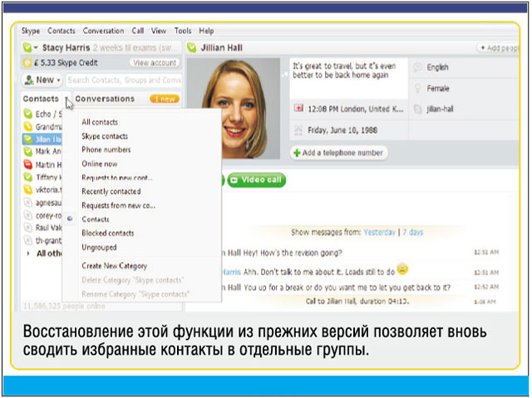Select the checked Contacts category entry

[x=96, y=219]
